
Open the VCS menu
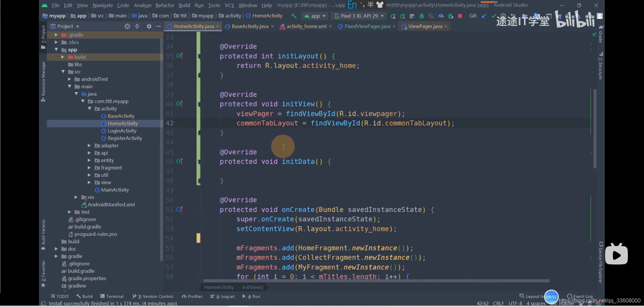[229, 5]
